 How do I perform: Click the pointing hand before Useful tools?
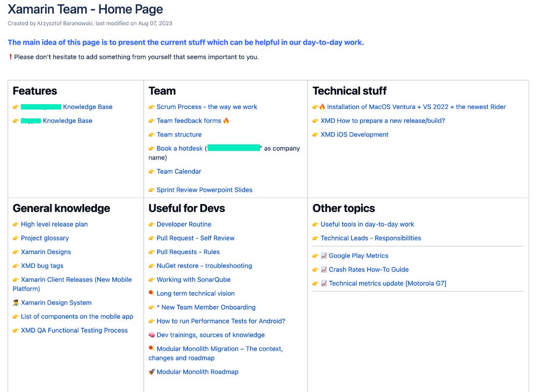315,224
